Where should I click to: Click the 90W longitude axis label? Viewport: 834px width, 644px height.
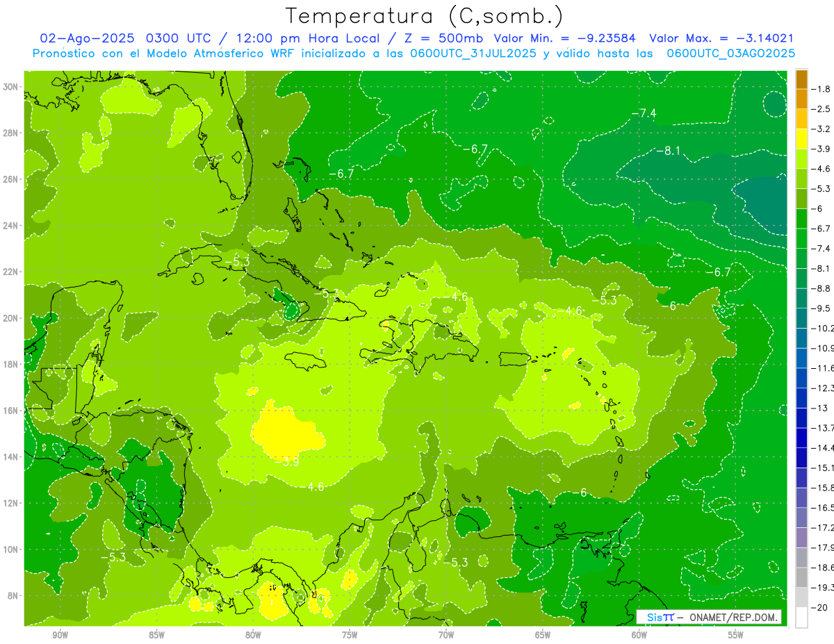(x=60, y=635)
